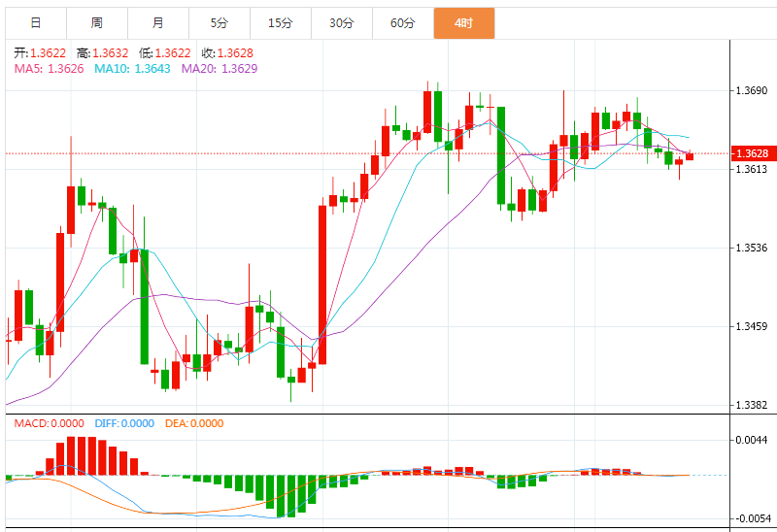Select the 15分 timeframe tab
Image resolution: width=777 pixels, height=532 pixels.
click(x=280, y=22)
